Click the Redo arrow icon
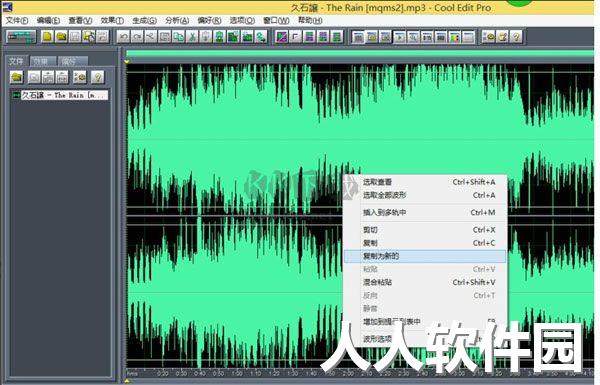Image resolution: width=600 pixels, height=385 pixels. click(137, 37)
